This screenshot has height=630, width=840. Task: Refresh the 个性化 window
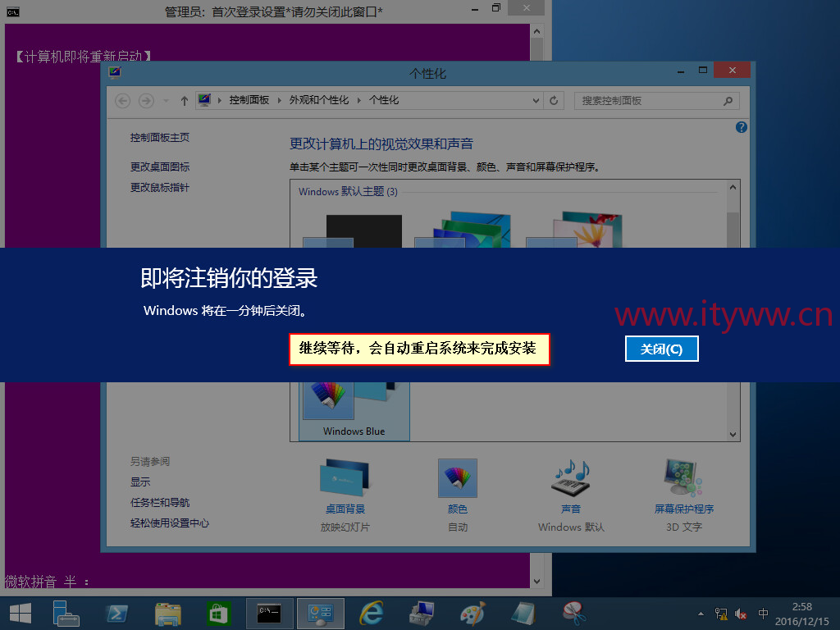click(554, 101)
